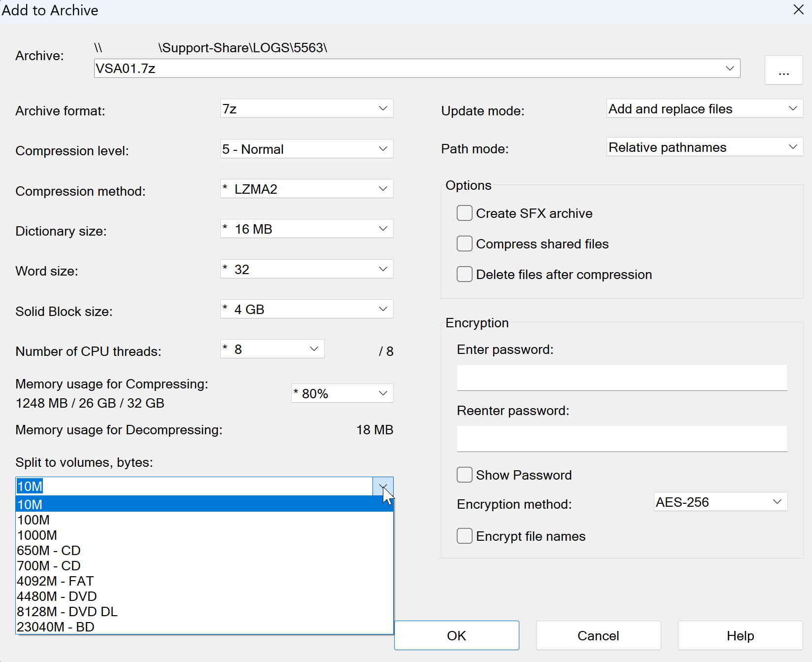Collapse the Split to volumes dropdown arrow

click(383, 487)
